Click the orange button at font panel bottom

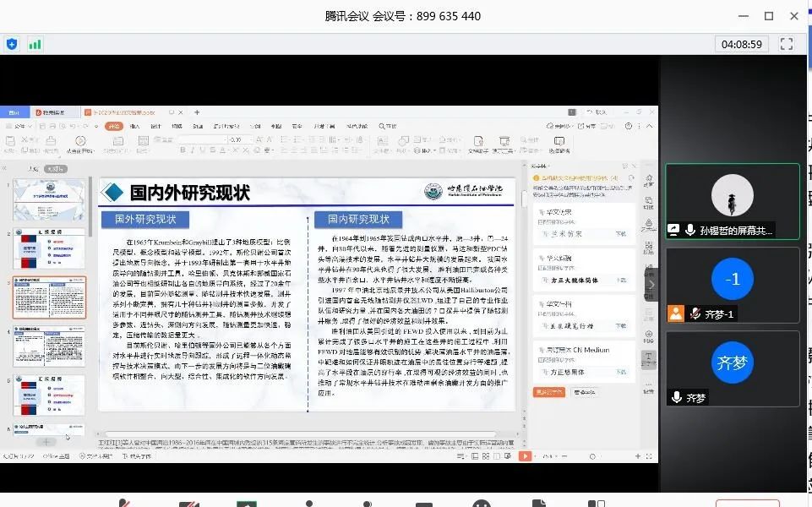click(x=549, y=391)
